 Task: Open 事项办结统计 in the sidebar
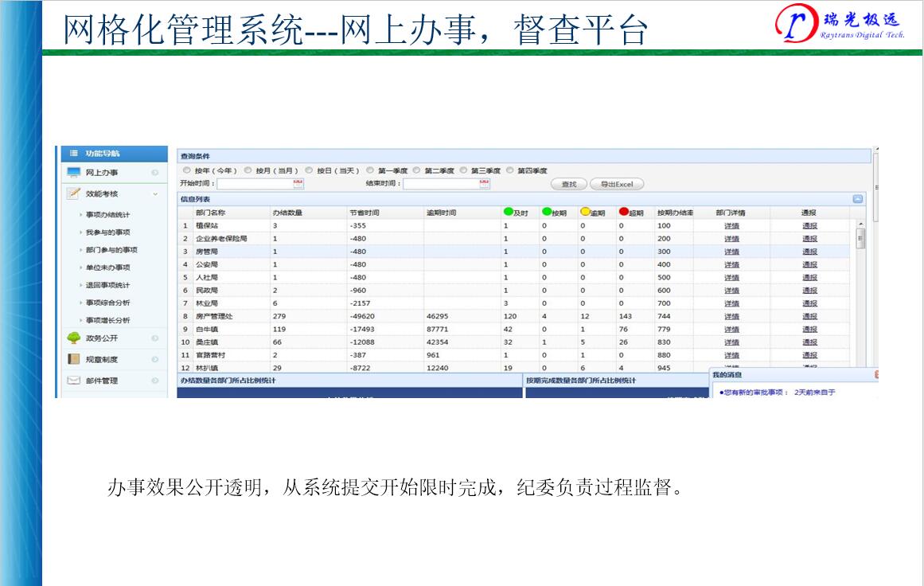point(107,215)
